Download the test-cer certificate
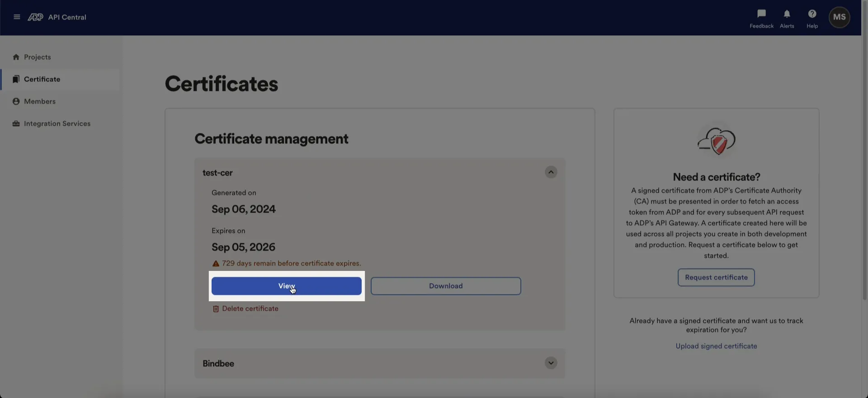 pyautogui.click(x=446, y=286)
